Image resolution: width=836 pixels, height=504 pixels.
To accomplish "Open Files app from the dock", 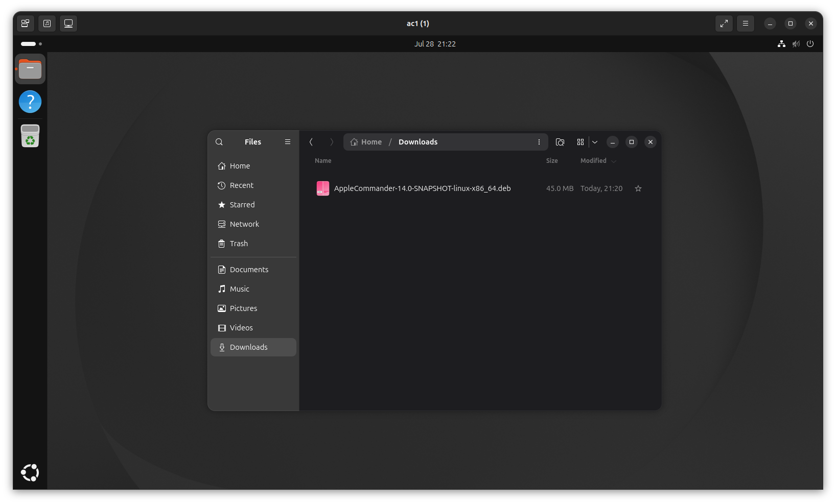I will (x=30, y=69).
